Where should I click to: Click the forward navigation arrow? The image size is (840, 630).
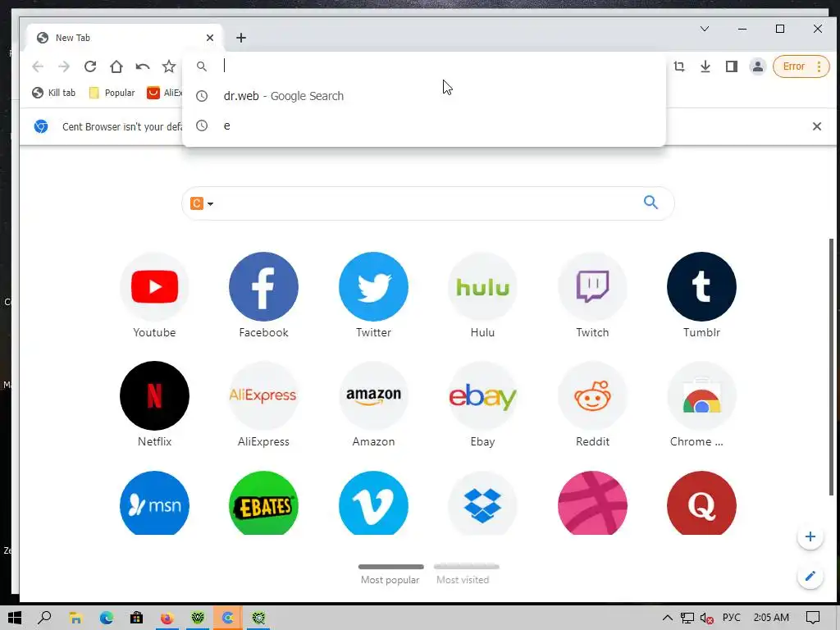click(64, 66)
